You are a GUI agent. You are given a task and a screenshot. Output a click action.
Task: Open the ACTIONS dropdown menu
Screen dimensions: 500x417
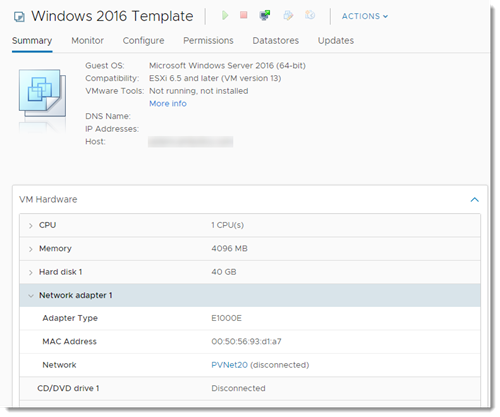click(365, 16)
